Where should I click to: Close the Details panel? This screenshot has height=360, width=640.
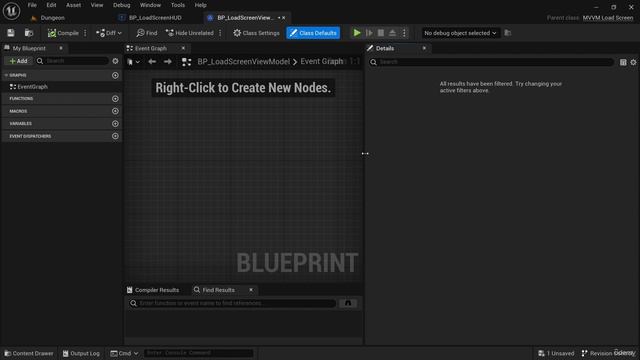coord(424,48)
